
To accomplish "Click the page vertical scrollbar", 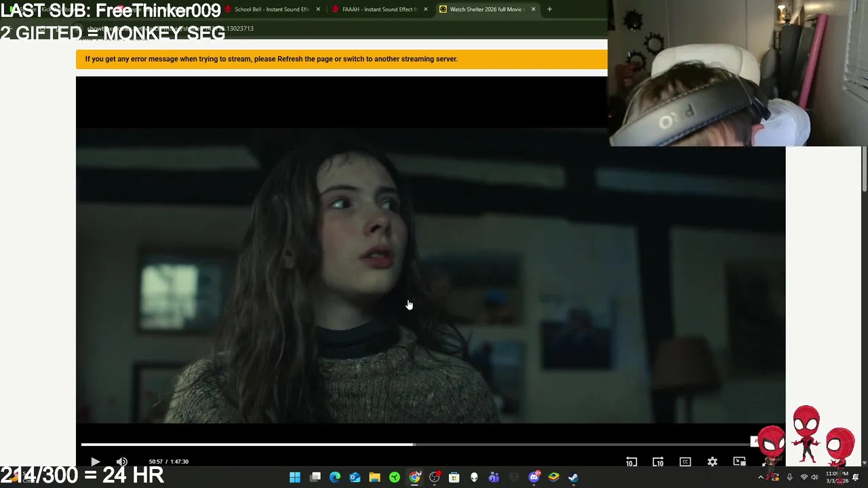I will click(865, 169).
